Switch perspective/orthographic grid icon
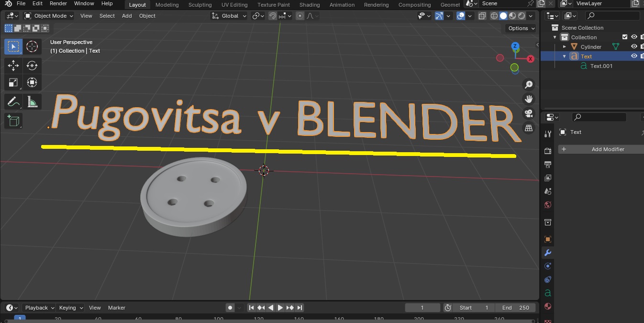644x323 pixels. [529, 128]
